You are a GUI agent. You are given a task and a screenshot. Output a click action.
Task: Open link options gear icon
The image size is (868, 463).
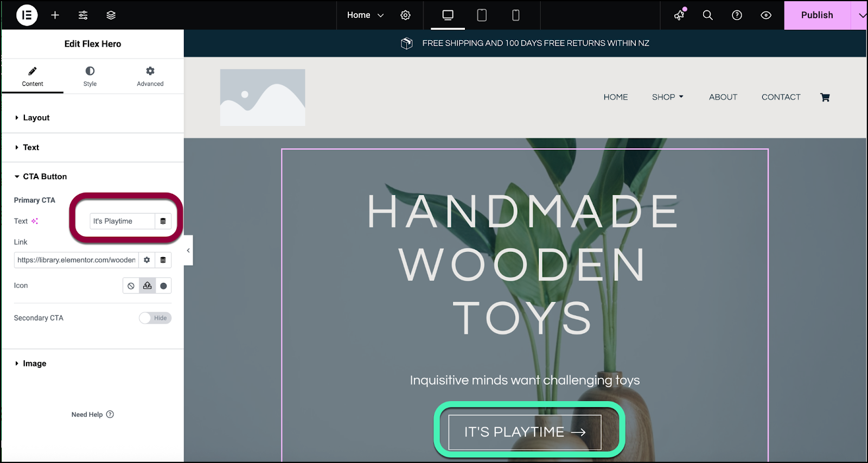tap(146, 260)
